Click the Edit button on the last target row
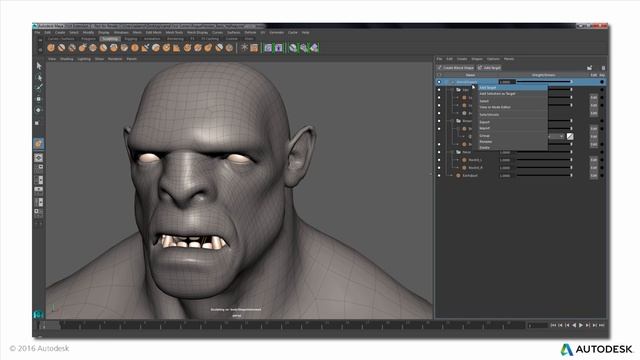The width and height of the screenshot is (640, 360). pyautogui.click(x=593, y=176)
